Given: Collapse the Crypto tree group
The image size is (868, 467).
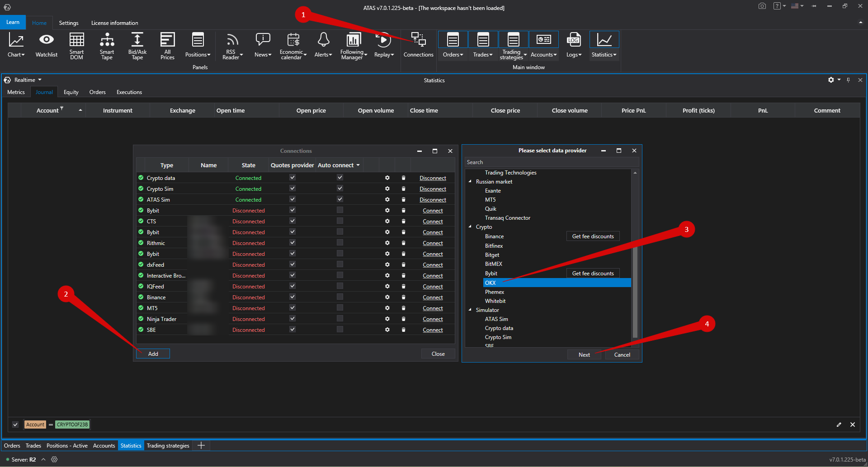Looking at the screenshot, I should [470, 227].
